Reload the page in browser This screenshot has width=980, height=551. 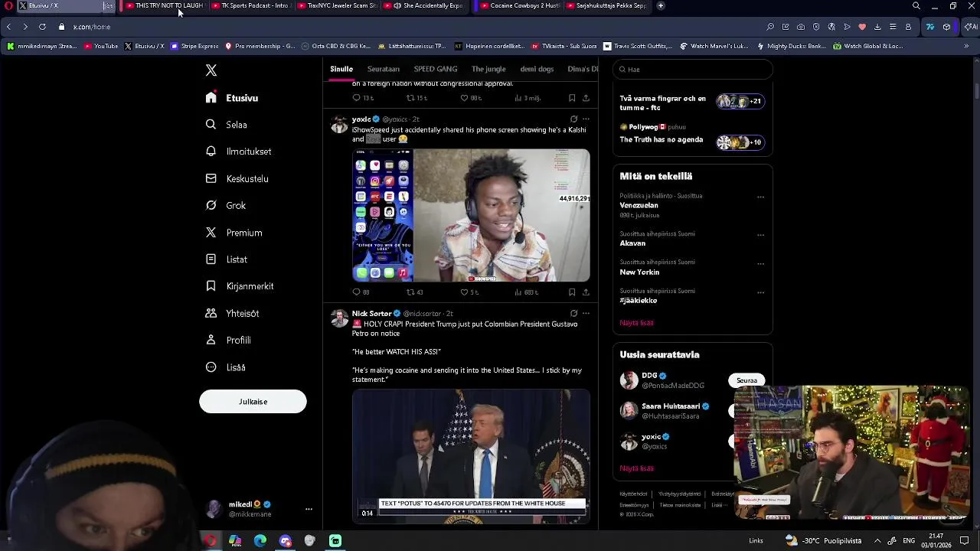(x=42, y=27)
